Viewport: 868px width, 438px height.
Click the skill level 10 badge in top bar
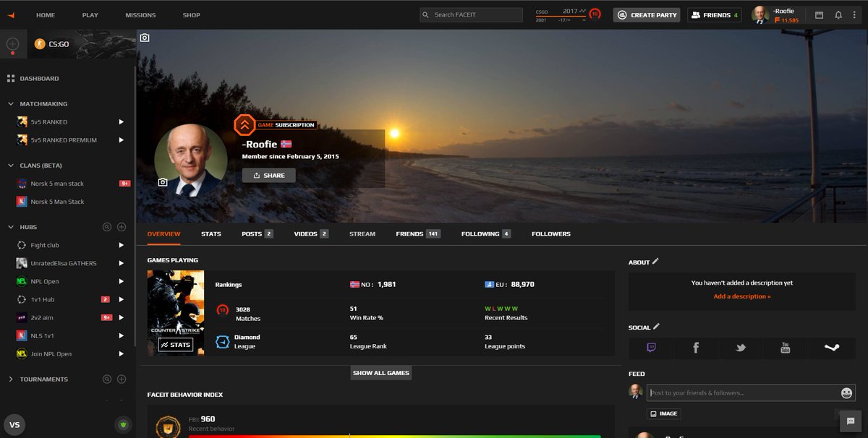(x=595, y=14)
